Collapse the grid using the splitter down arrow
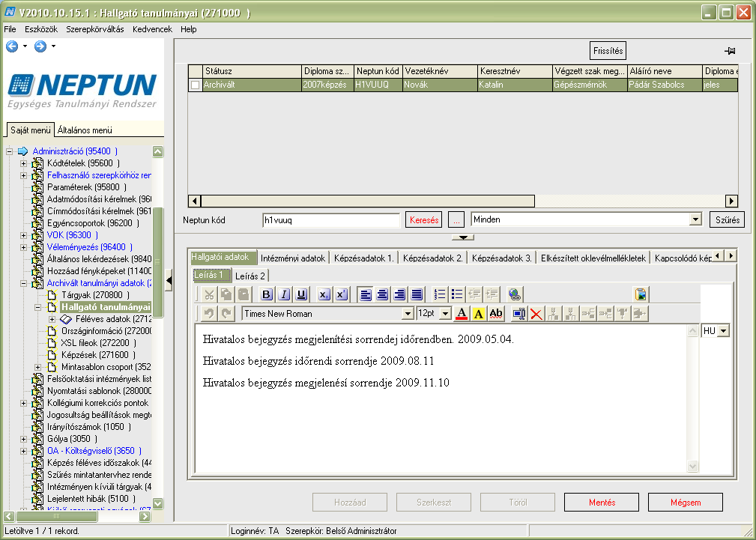The width and height of the screenshot is (756, 540). (463, 237)
